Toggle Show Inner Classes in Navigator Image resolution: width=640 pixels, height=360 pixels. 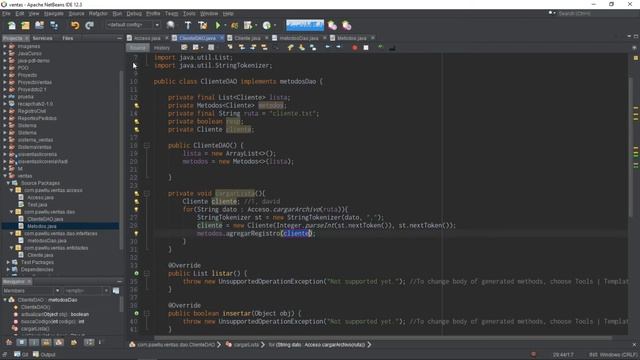click(x=59, y=342)
